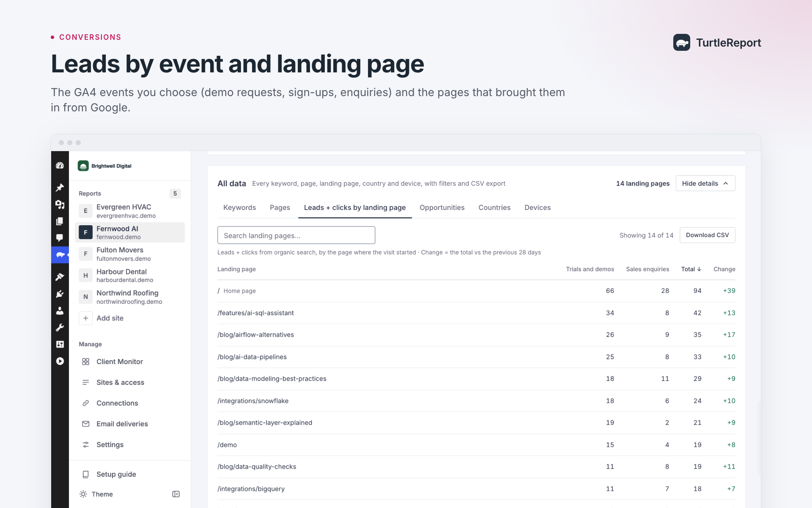Open the Users person icon
This screenshot has height=508, width=812.
pyautogui.click(x=60, y=311)
